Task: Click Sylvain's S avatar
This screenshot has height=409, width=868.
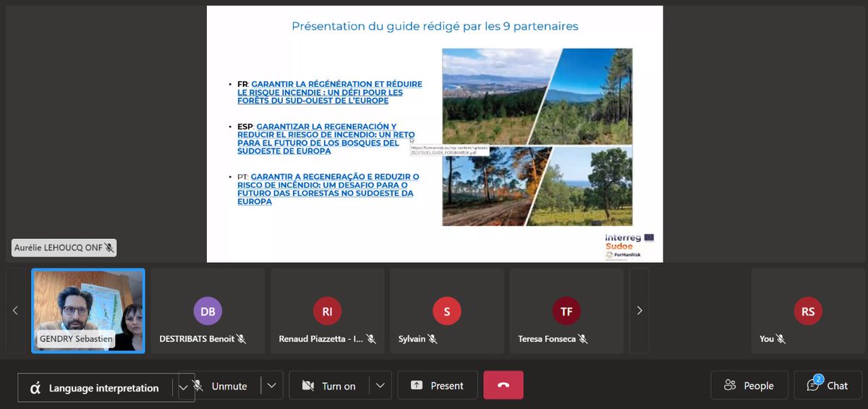Action: (x=447, y=311)
